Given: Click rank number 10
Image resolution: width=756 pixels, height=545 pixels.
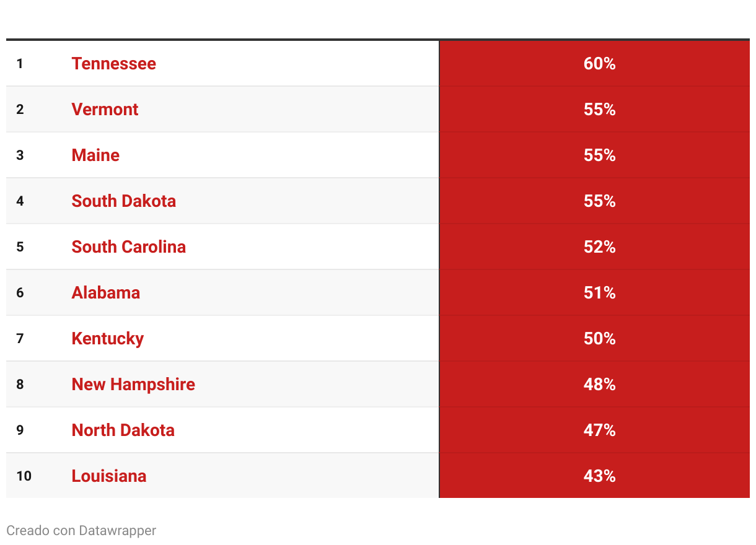Looking at the screenshot, I should point(24,476).
